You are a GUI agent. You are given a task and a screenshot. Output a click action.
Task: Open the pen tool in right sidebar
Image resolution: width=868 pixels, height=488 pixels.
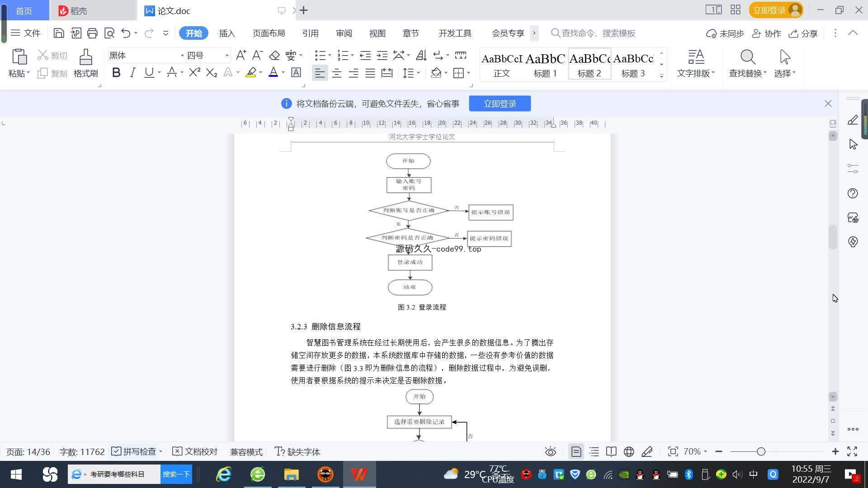(853, 120)
